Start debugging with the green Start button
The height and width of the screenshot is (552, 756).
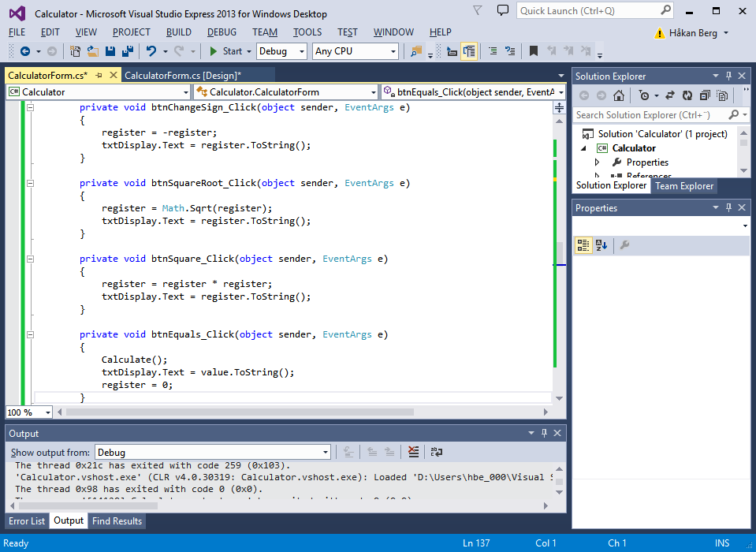tap(226, 51)
